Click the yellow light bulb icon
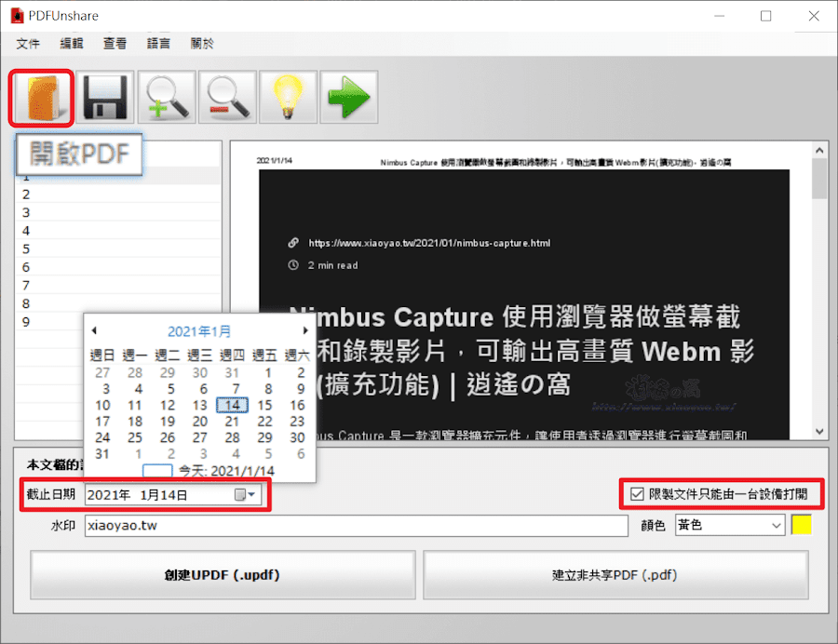838x644 pixels. (288, 97)
